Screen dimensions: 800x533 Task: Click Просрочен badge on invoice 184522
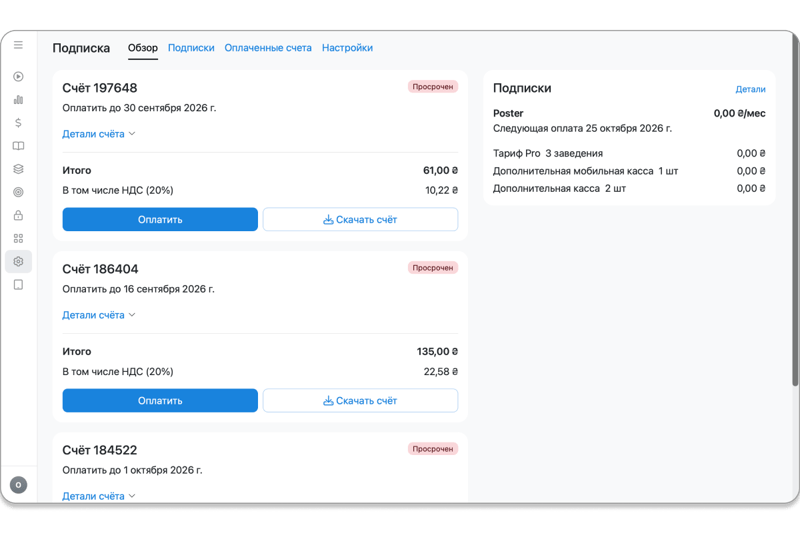point(433,449)
